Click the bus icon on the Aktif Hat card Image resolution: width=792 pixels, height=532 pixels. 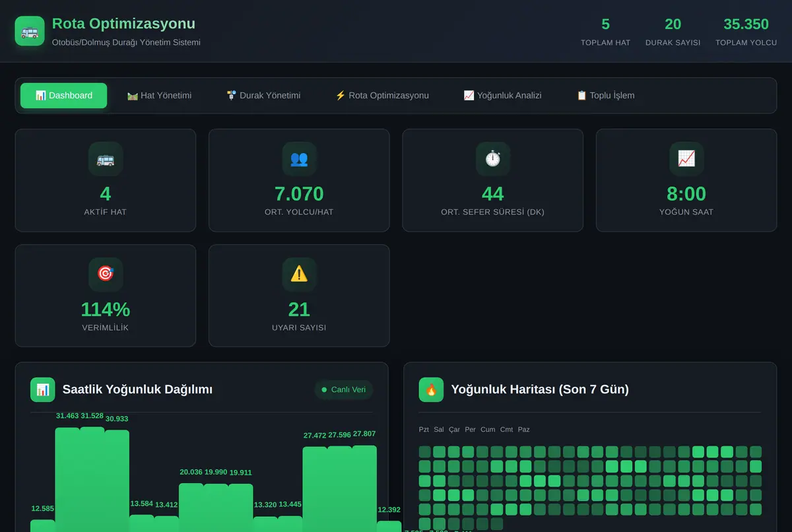pos(106,159)
